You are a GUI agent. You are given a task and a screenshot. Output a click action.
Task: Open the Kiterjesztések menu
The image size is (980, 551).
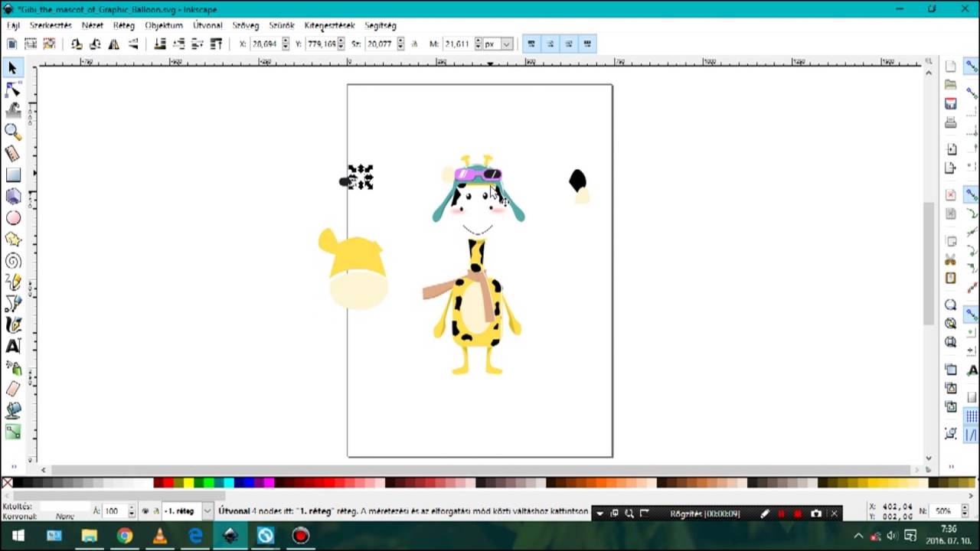coord(329,25)
